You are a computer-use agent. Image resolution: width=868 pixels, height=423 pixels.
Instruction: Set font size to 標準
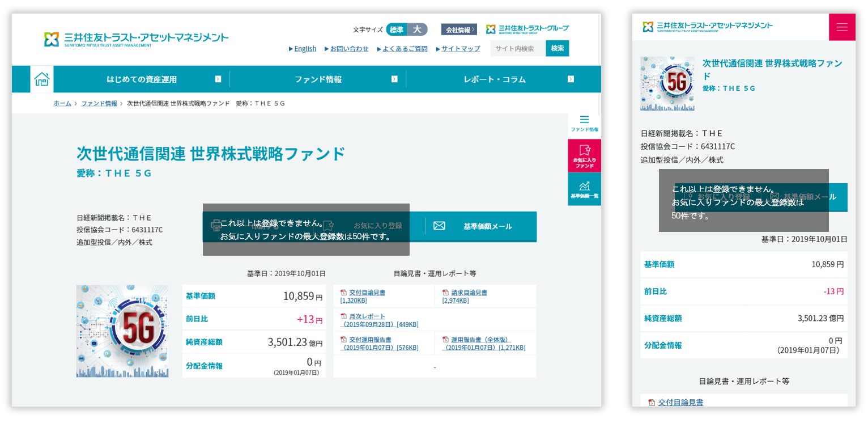tap(397, 29)
